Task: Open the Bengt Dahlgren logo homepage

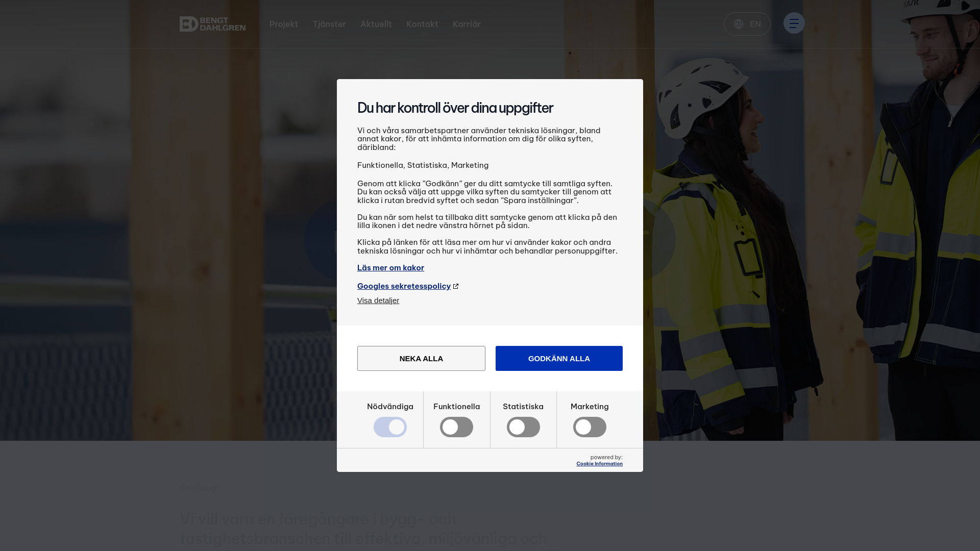Action: [212, 24]
